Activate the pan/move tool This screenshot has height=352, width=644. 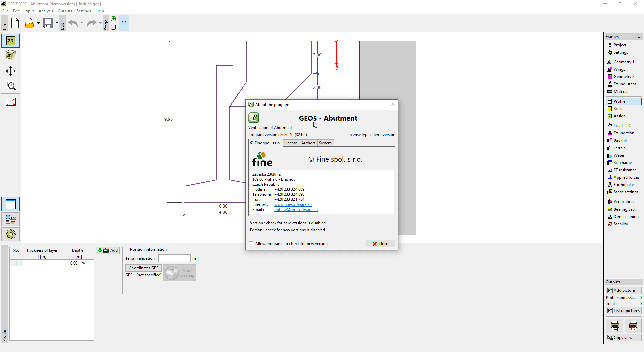pyautogui.click(x=10, y=71)
